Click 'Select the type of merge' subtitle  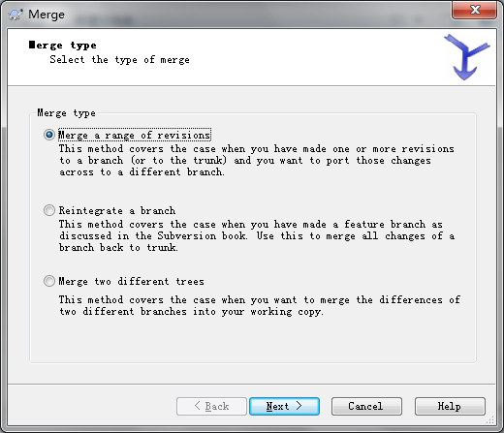click(x=119, y=60)
